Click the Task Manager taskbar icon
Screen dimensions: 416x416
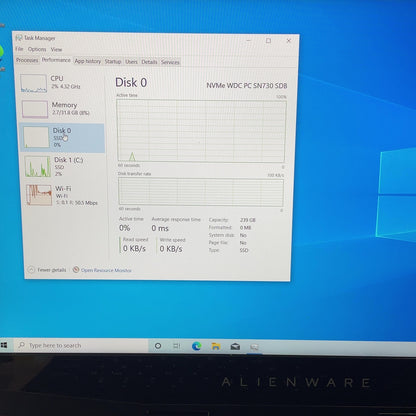click(x=254, y=347)
